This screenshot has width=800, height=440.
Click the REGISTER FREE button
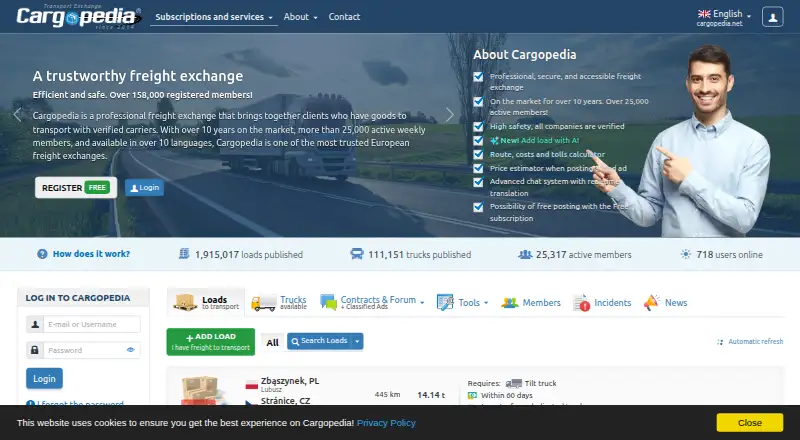pos(76,188)
